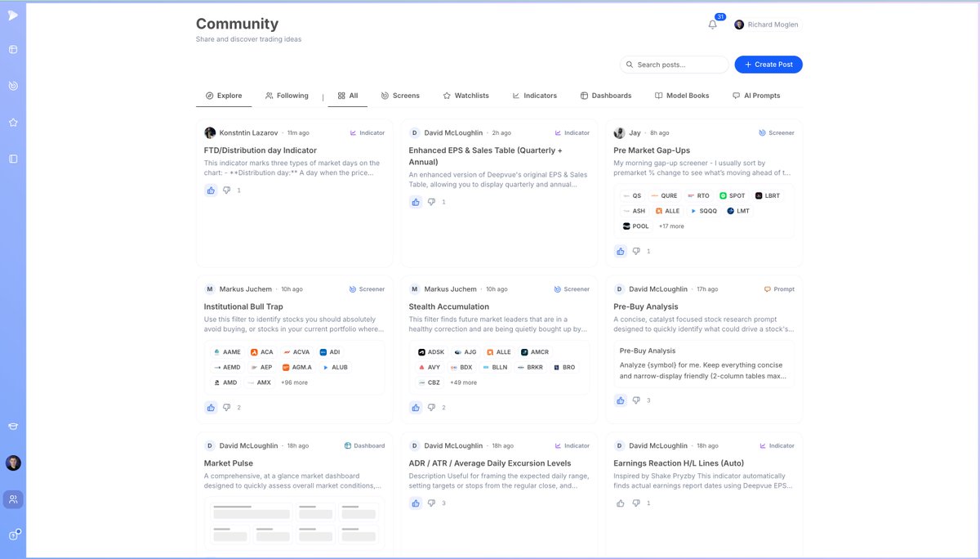Select the Dashboards filter tab
This screenshot has width=980, height=559.
point(606,96)
